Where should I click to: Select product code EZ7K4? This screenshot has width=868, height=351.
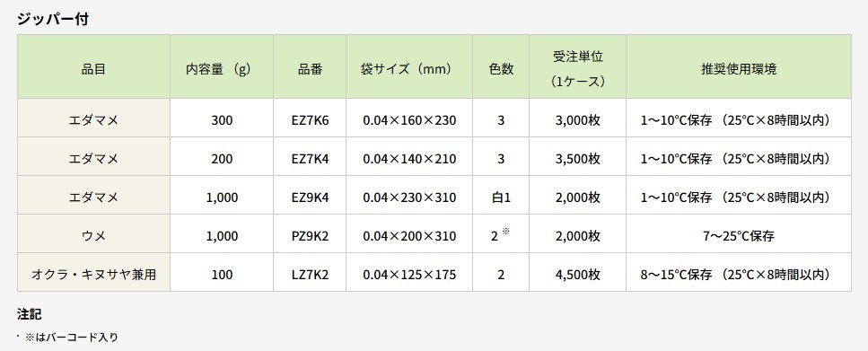point(310,159)
